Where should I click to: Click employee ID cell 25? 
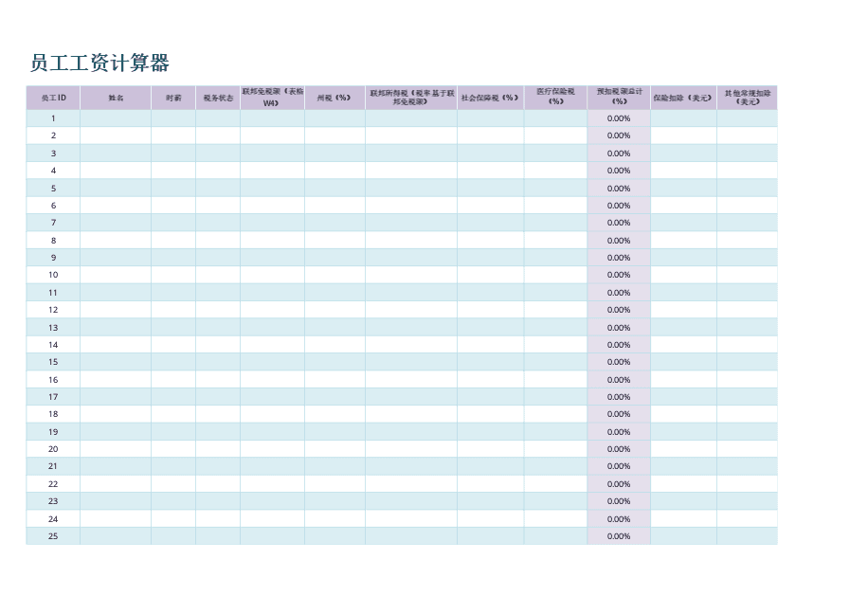coord(53,536)
